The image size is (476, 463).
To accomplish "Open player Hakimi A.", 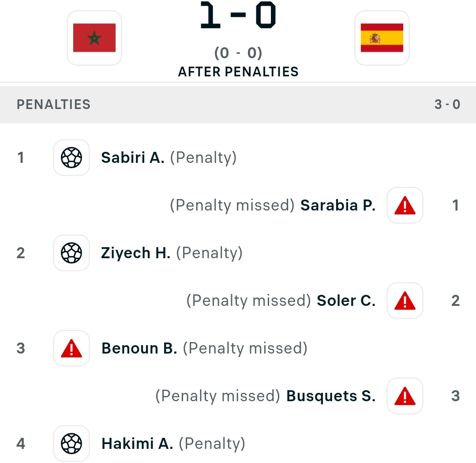I will click(137, 444).
